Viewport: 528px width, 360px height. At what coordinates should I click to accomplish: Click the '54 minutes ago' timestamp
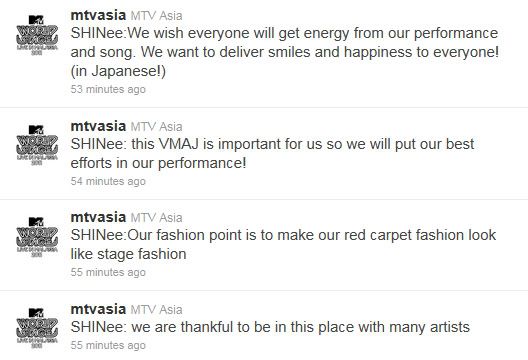tap(108, 181)
